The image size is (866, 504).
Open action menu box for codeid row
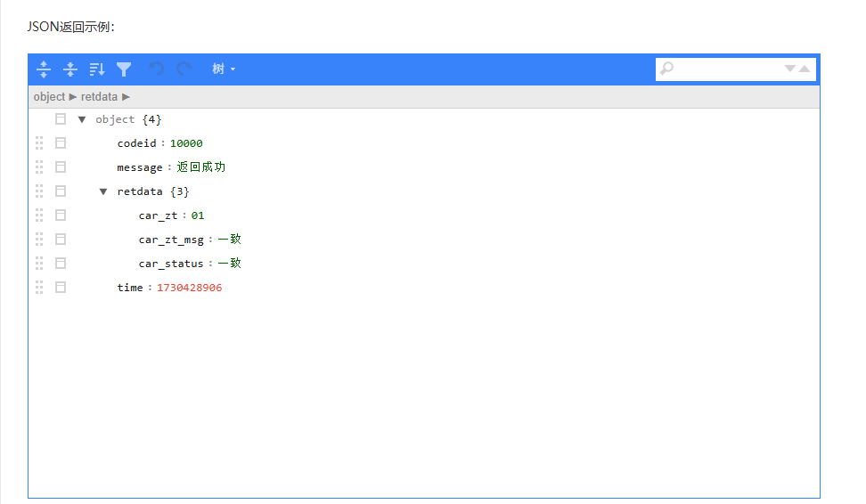point(61,143)
